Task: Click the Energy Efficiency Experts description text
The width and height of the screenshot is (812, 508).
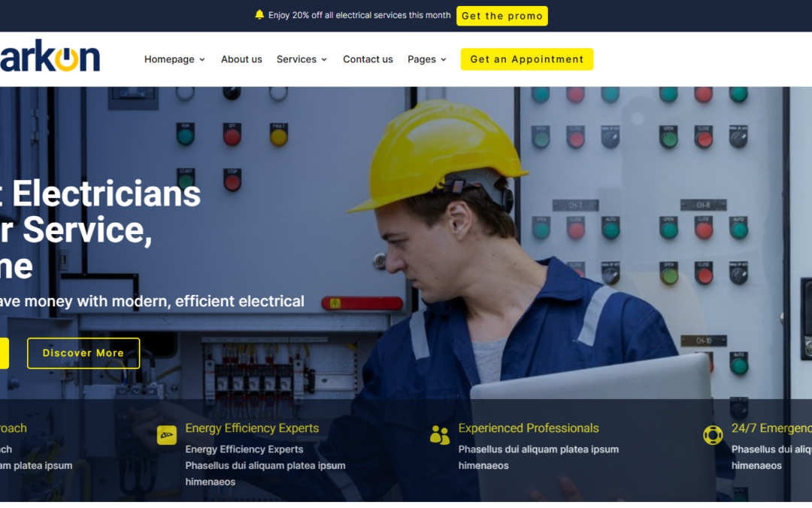Action: (x=265, y=466)
